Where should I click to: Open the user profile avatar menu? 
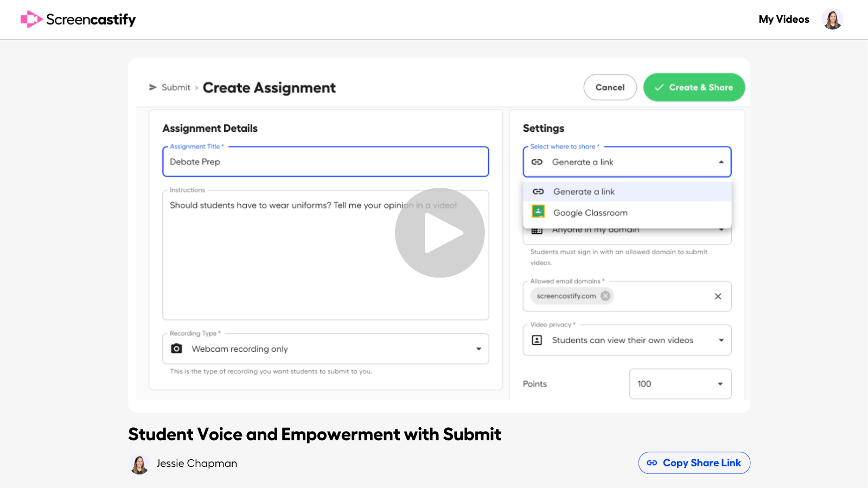[x=832, y=20]
